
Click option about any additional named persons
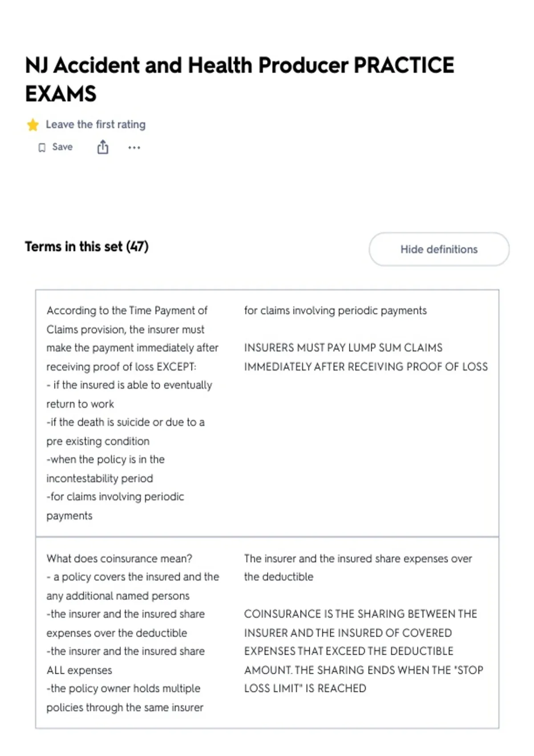(x=133, y=586)
